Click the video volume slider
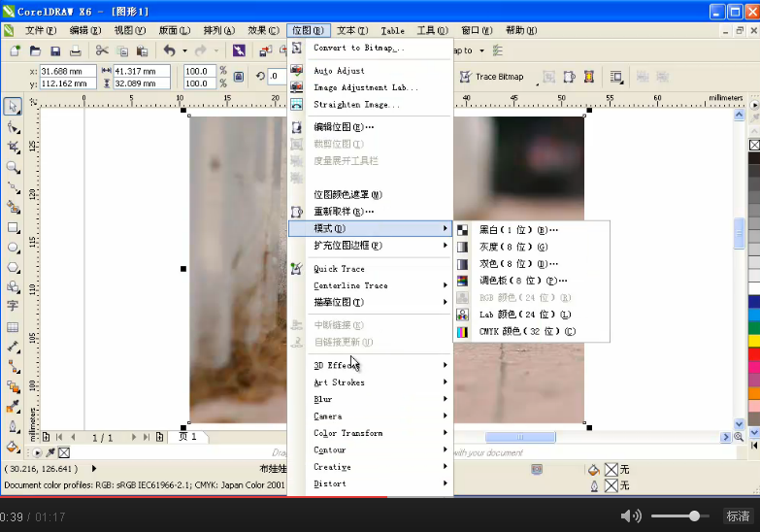This screenshot has width=760, height=532. (678, 516)
